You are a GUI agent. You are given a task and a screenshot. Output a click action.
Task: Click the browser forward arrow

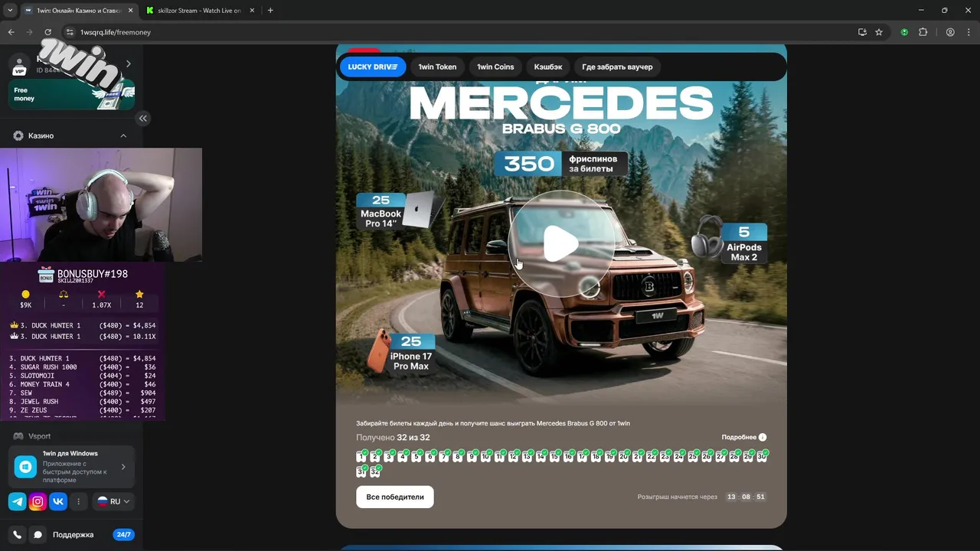point(29,32)
